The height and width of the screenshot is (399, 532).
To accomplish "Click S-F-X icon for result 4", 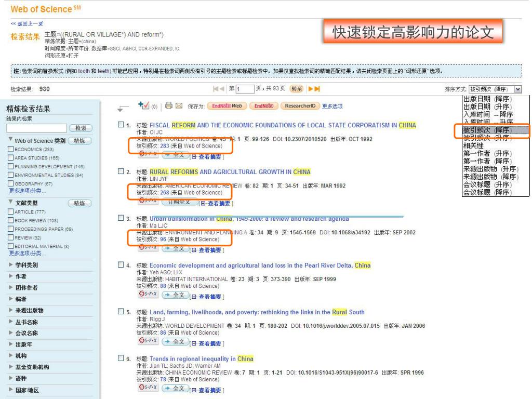I will point(148,294).
